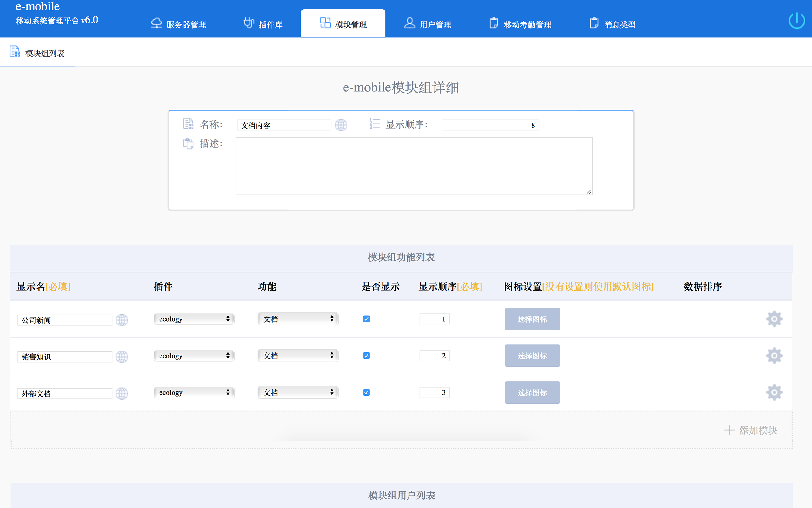Click the squares icon for 模块管理
Viewport: 812px width, 508px height.
coord(325,23)
